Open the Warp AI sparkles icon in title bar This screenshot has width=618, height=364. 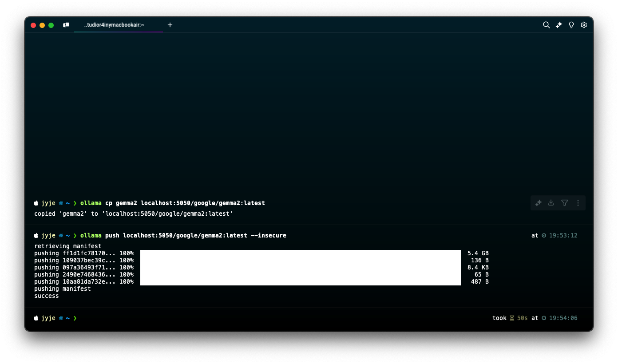tap(559, 25)
